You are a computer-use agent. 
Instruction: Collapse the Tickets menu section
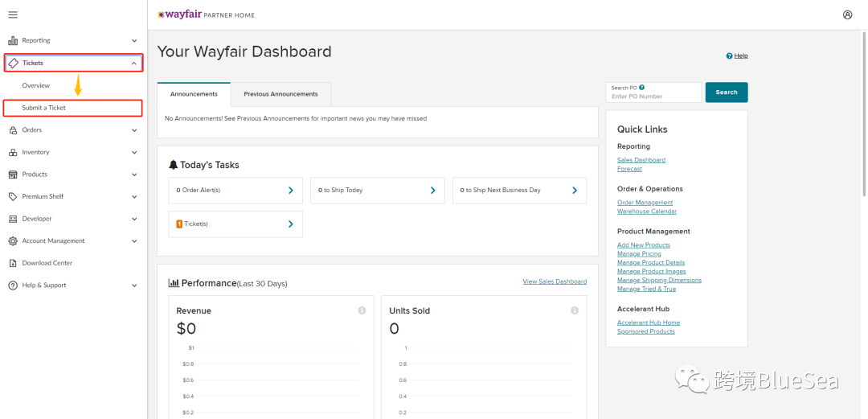[x=134, y=63]
